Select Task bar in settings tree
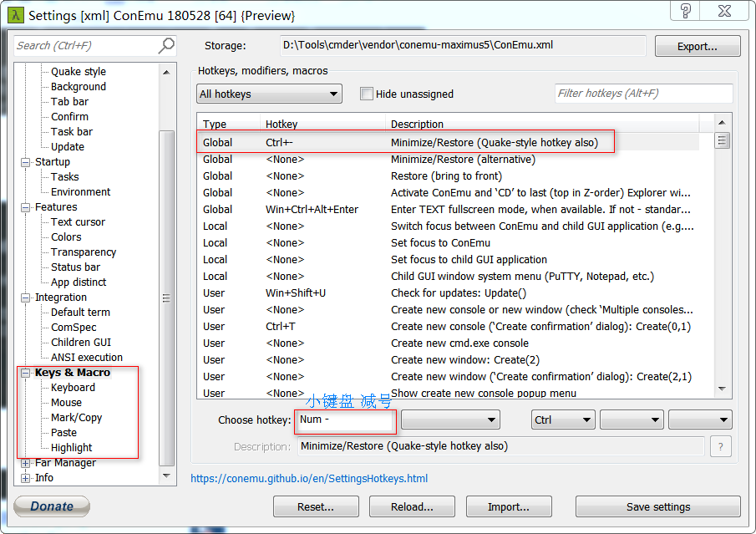The height and width of the screenshot is (534, 756). pos(71,131)
